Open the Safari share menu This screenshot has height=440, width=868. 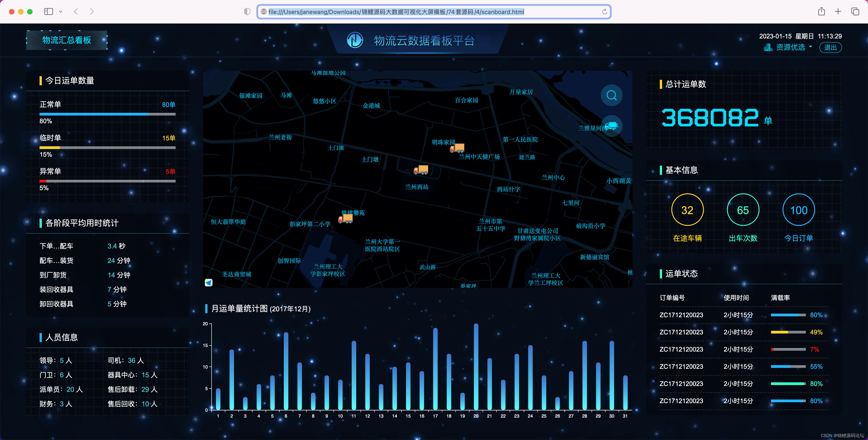821,12
